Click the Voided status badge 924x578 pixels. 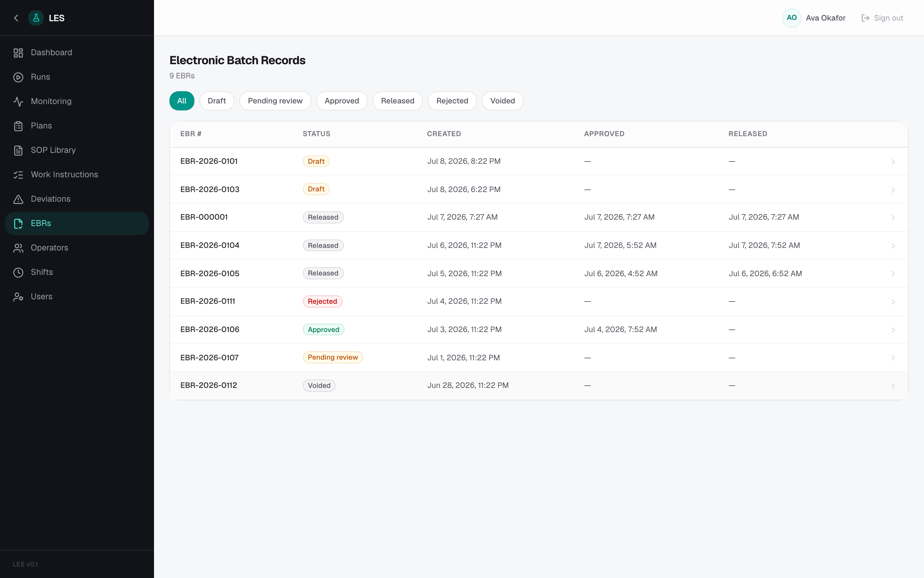click(319, 386)
